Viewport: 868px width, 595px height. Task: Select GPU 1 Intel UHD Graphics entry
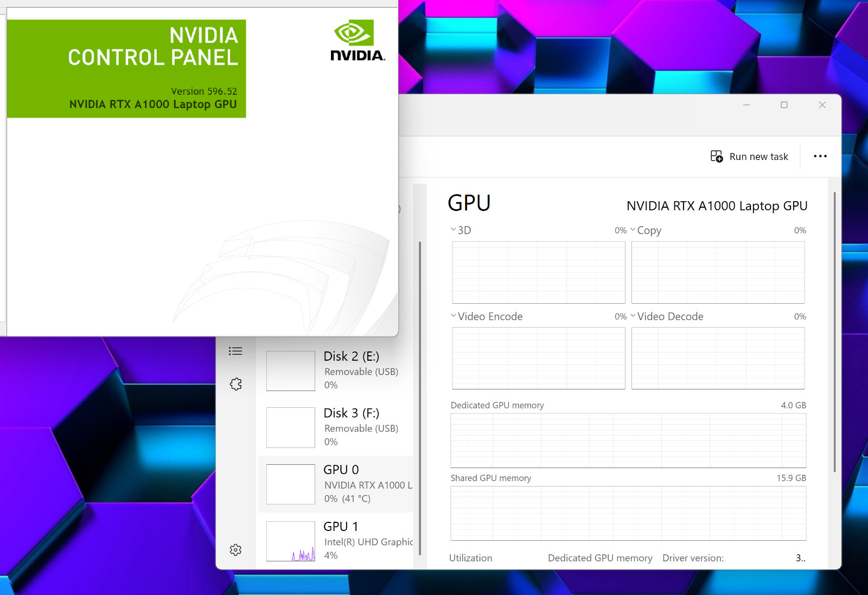point(336,541)
